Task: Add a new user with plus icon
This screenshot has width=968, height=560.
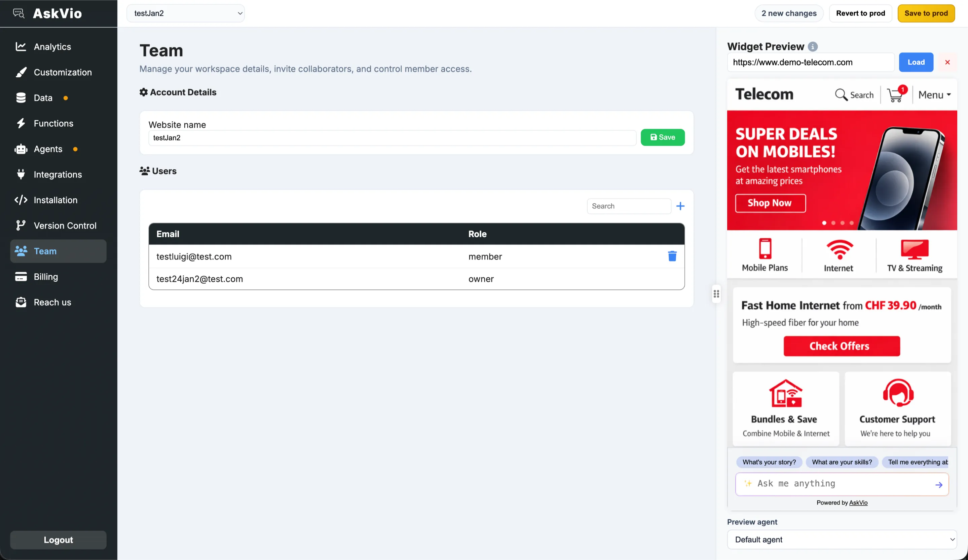Action: click(x=680, y=206)
